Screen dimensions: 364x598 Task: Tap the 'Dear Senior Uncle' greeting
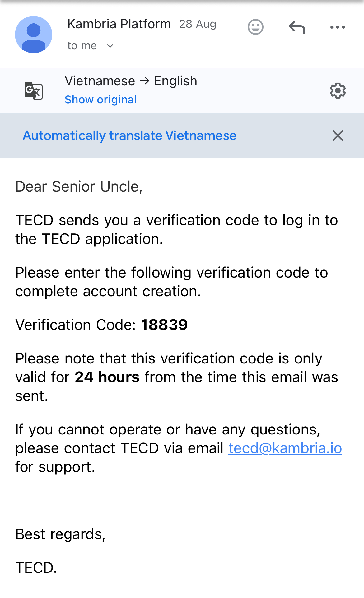coord(79,187)
